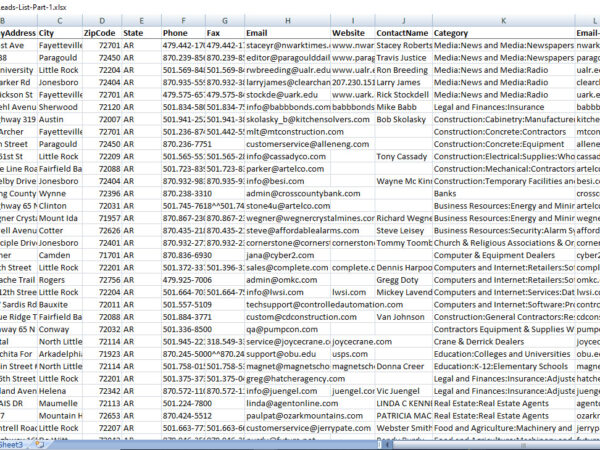Select category cell 'Crane & Derrick Dealers'

pyautogui.click(x=504, y=342)
